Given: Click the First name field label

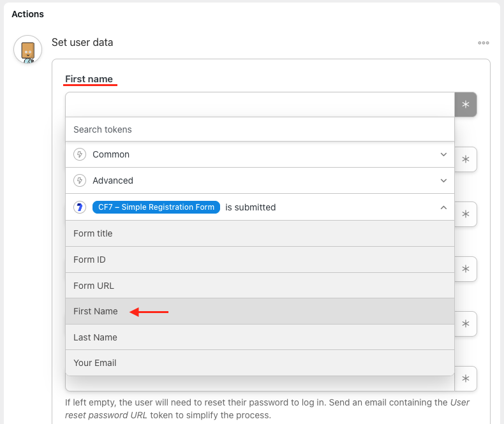Looking at the screenshot, I should tap(89, 79).
